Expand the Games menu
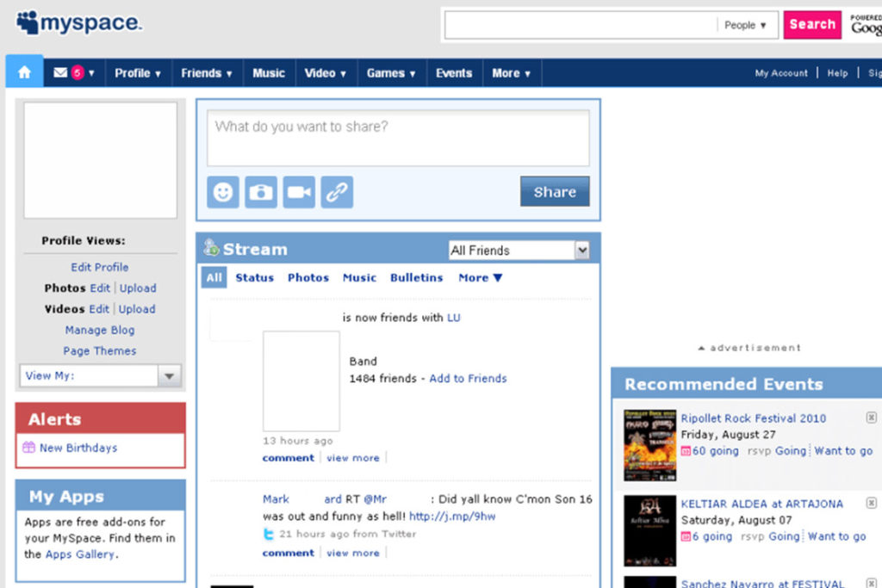The height and width of the screenshot is (588, 882). 391,73
